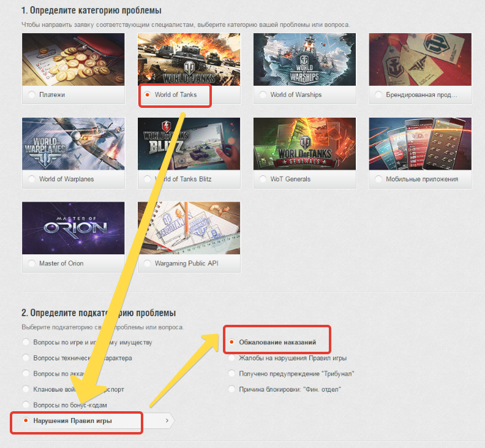Pick the World of Tanks Blitz radio button

148,179
